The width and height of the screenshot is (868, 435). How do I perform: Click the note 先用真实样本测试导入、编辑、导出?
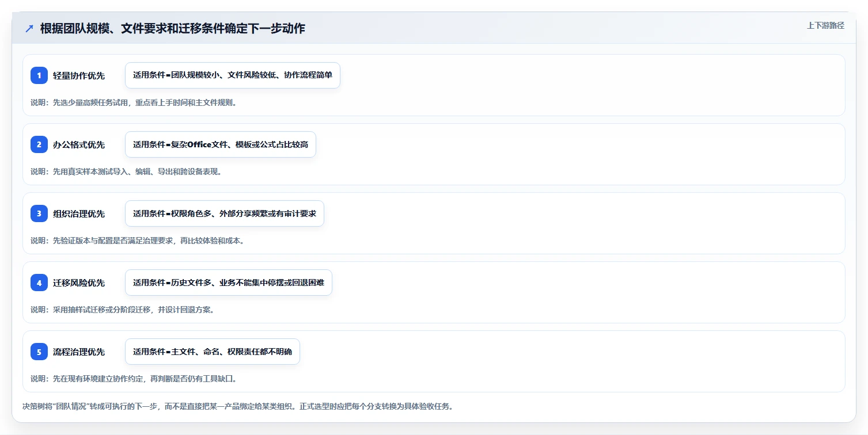coord(126,171)
